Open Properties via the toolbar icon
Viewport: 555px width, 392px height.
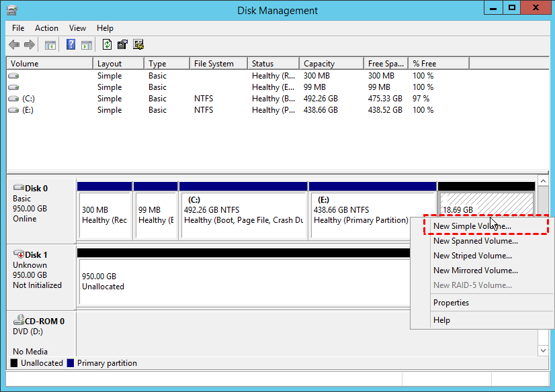click(x=124, y=44)
